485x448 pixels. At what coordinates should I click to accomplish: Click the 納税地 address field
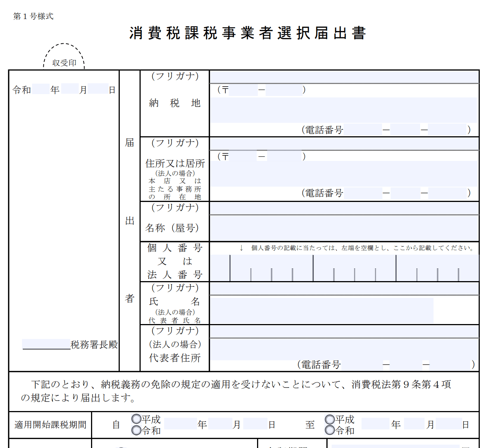[343, 110]
